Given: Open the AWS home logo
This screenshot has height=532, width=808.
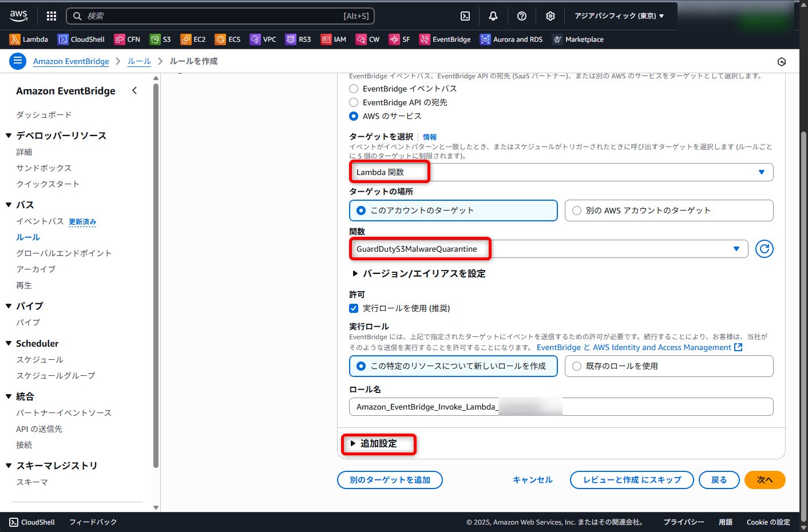Looking at the screenshot, I should (x=18, y=16).
